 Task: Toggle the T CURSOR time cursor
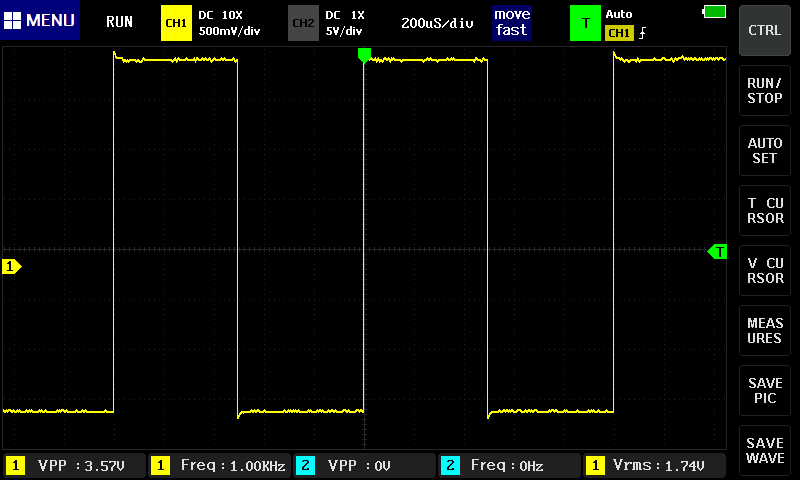(765, 210)
